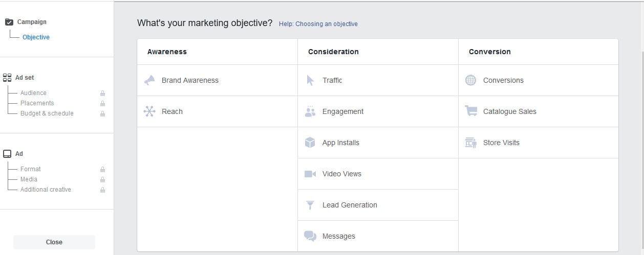
Task: Click lock icon beside Additional creative
Action: (x=103, y=190)
